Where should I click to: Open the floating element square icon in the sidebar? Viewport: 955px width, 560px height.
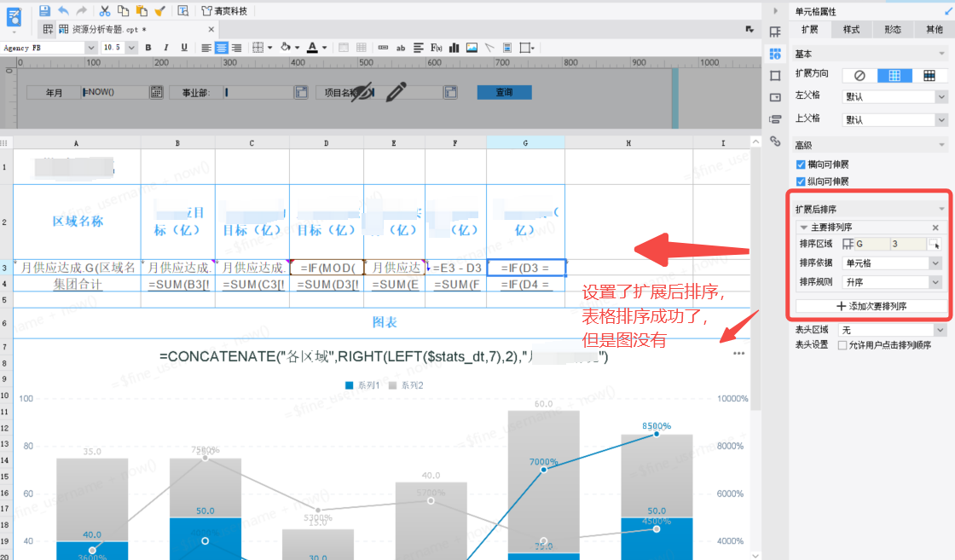pos(775,76)
